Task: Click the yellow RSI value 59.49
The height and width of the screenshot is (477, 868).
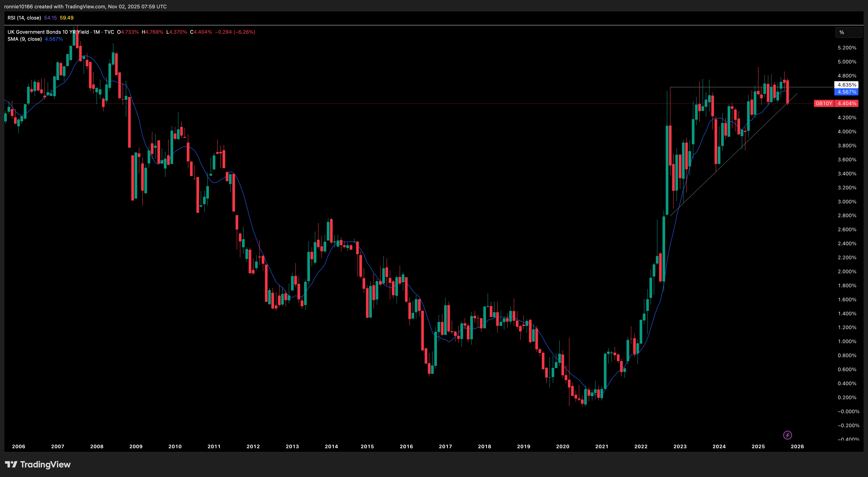Action: [x=67, y=18]
